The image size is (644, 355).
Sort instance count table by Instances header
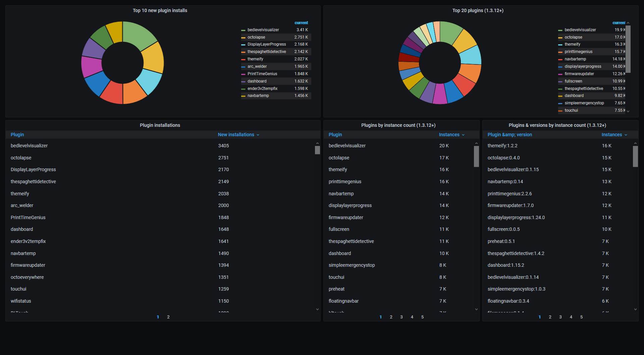451,135
